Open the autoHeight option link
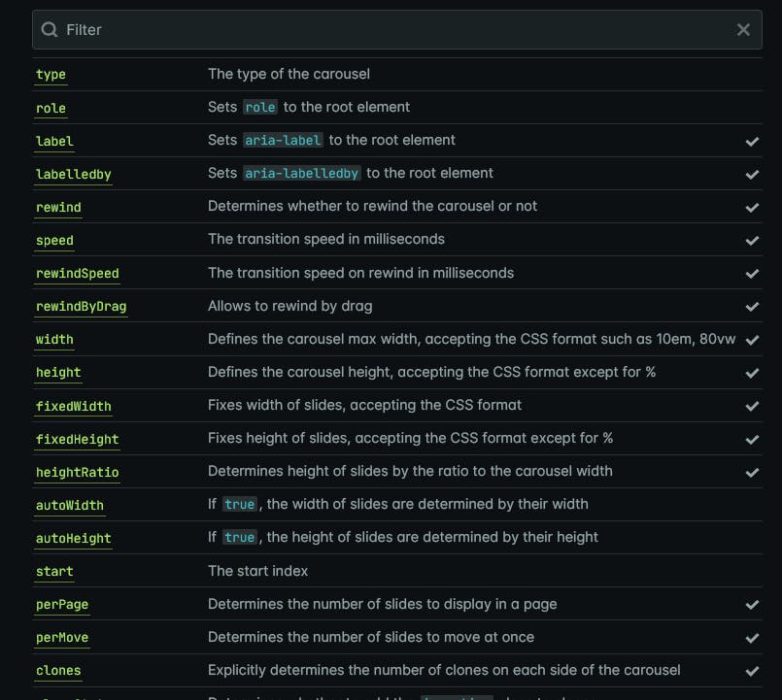This screenshot has height=700, width=782. click(74, 539)
